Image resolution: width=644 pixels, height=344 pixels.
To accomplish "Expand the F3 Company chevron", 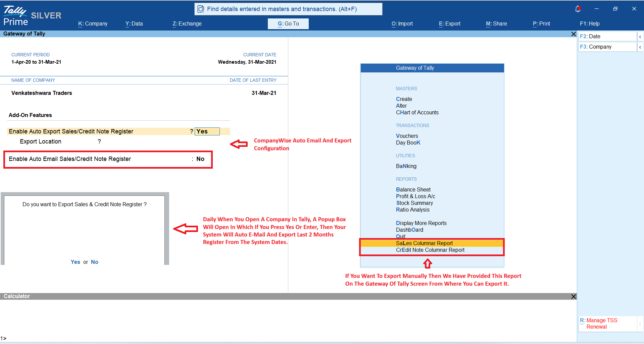I will (640, 47).
